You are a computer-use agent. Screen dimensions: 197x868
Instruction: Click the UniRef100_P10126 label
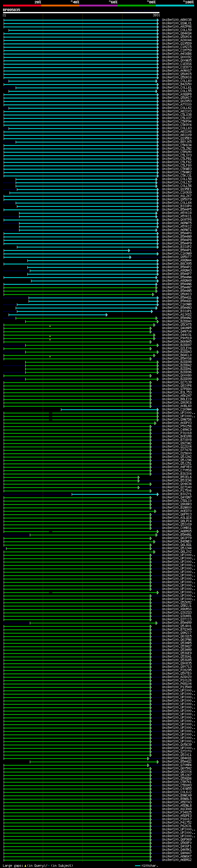pos(176,680)
